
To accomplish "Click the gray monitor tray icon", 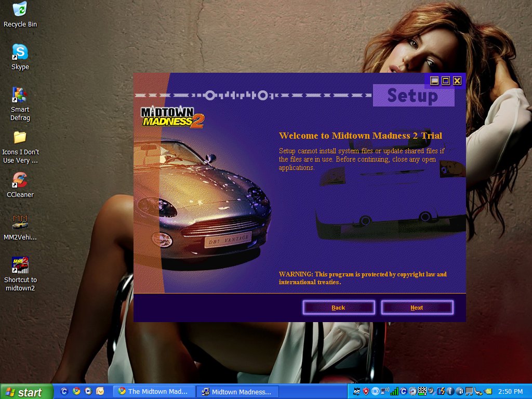I will [x=469, y=391].
